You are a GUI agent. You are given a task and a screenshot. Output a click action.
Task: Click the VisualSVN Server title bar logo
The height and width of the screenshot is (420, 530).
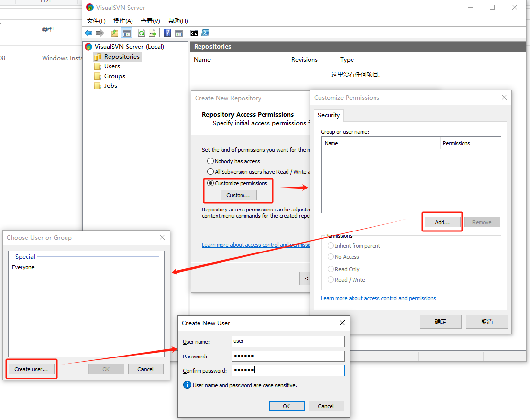coord(89,7)
